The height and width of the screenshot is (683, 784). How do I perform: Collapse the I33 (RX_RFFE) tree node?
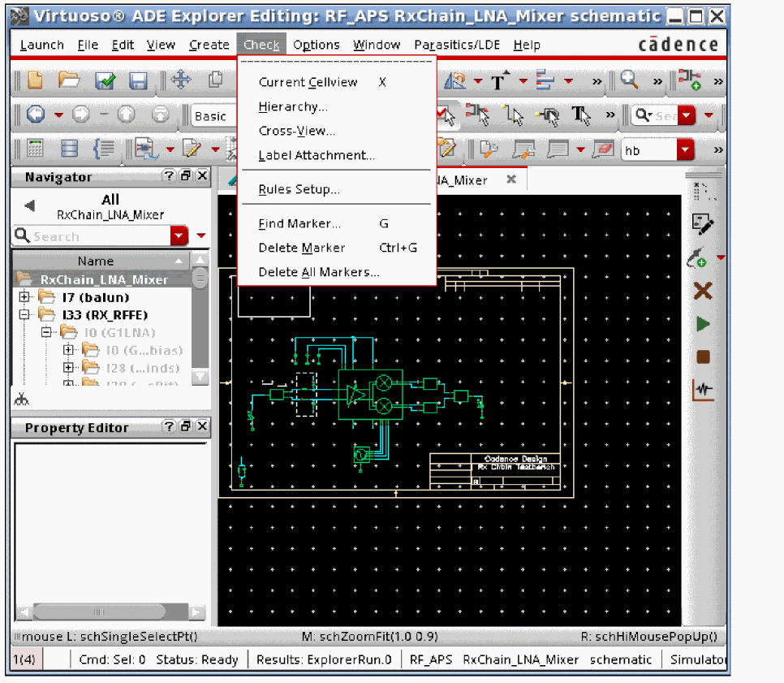[24, 314]
